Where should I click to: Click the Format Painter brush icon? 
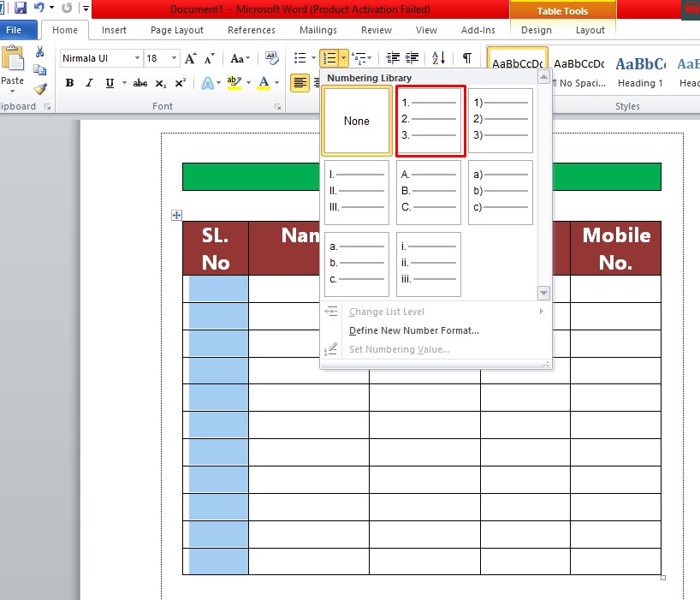(x=39, y=89)
